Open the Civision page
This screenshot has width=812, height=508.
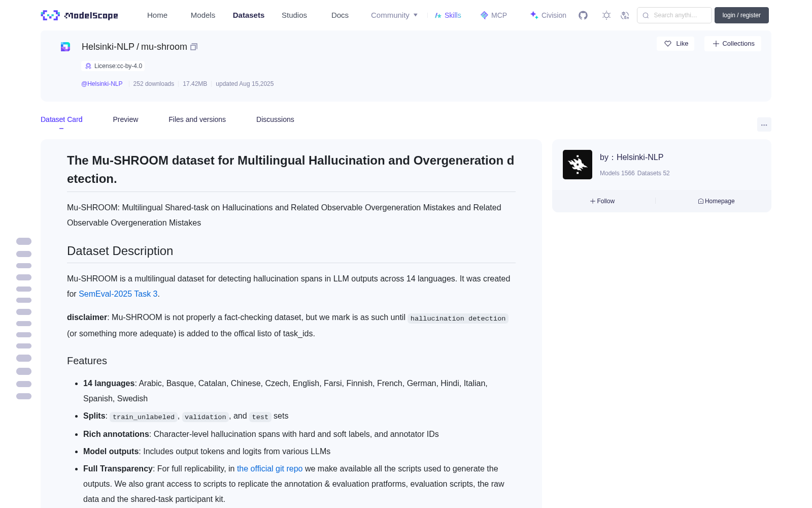(x=548, y=15)
